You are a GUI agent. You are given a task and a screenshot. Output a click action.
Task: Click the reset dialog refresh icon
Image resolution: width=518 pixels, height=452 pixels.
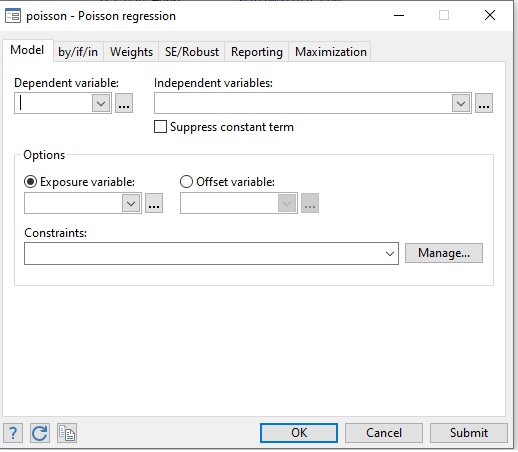40,433
